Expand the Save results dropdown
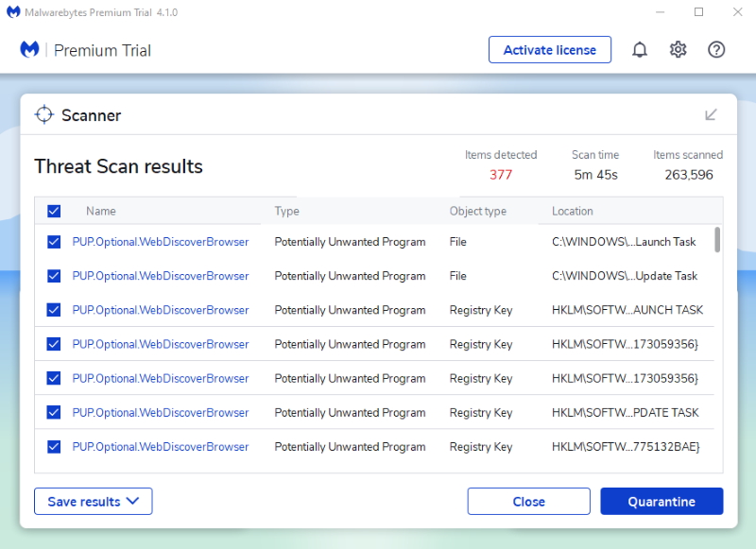756x549 pixels. click(93, 502)
